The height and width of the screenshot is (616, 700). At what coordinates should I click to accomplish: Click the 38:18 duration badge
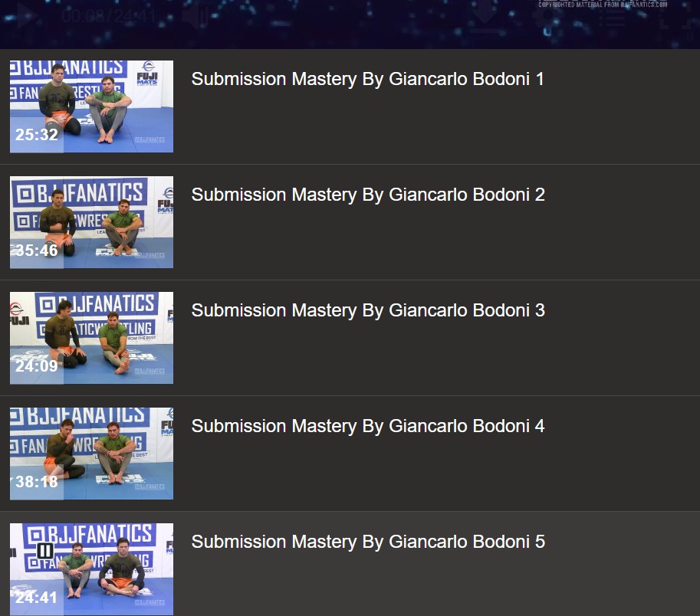click(x=37, y=482)
